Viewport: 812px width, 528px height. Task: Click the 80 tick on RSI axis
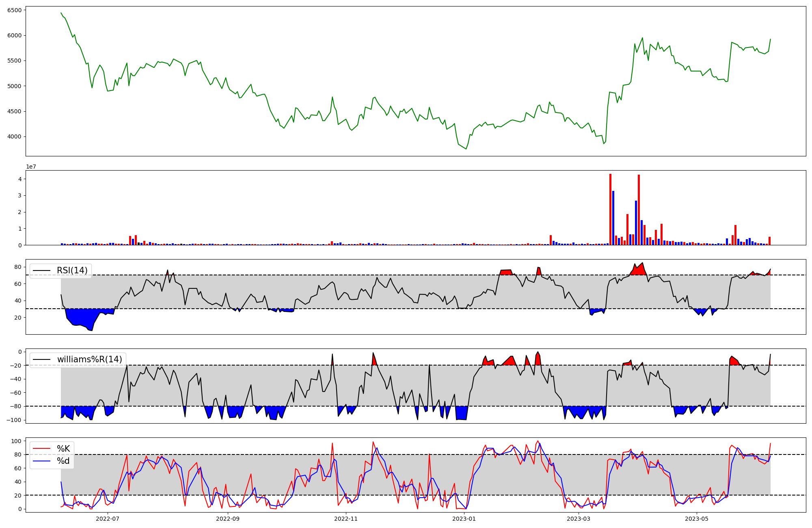[18, 267]
